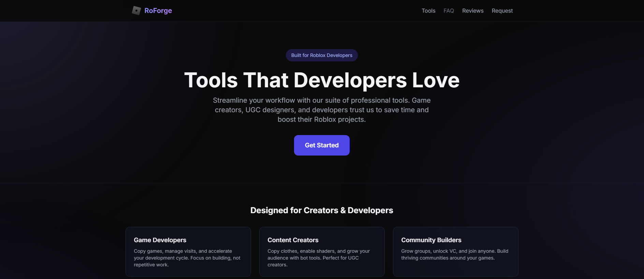Click the Get Started button
644x279 pixels.
tap(322, 145)
